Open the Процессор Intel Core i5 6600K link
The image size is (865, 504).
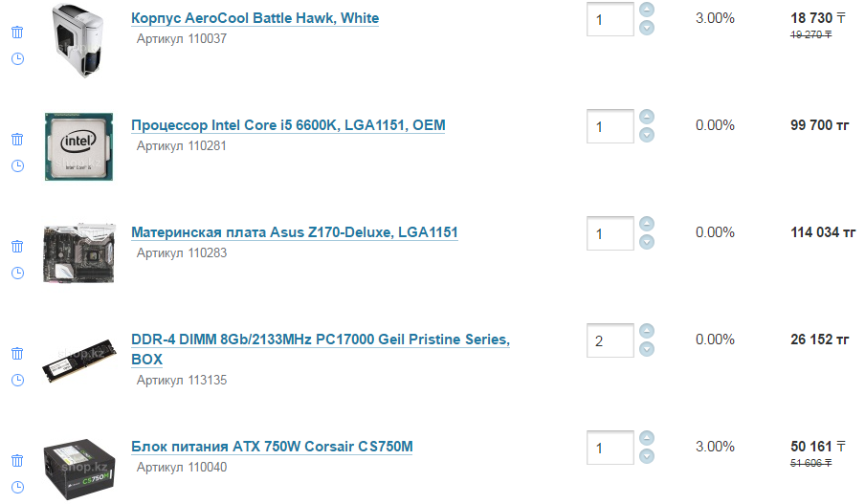287,125
